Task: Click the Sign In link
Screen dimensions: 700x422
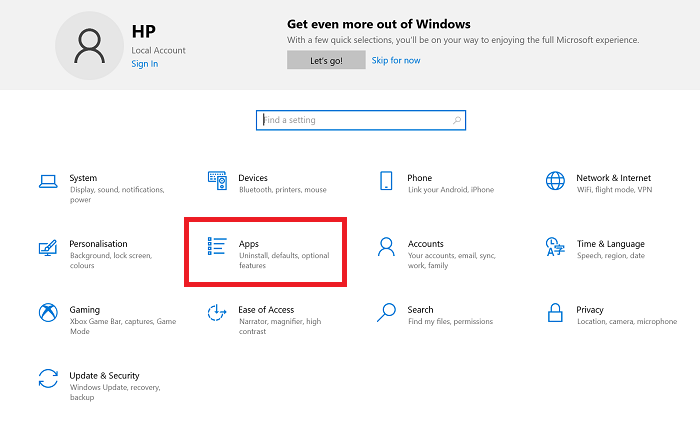Action: click(145, 64)
